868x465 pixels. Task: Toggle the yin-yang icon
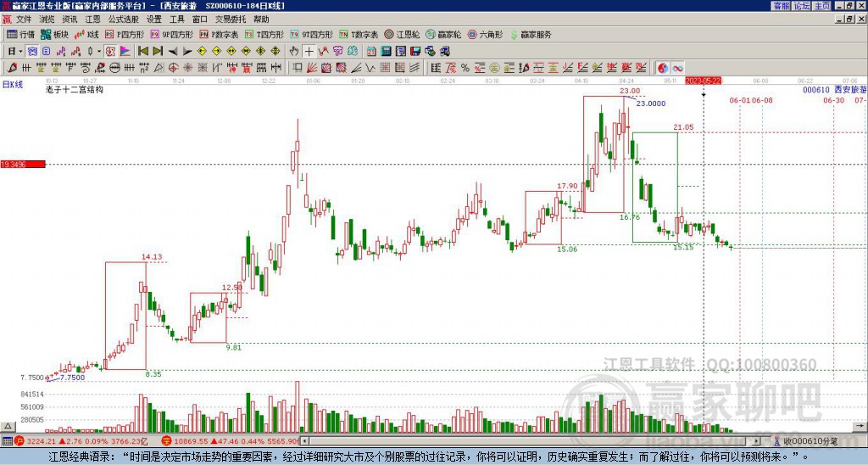pos(663,68)
